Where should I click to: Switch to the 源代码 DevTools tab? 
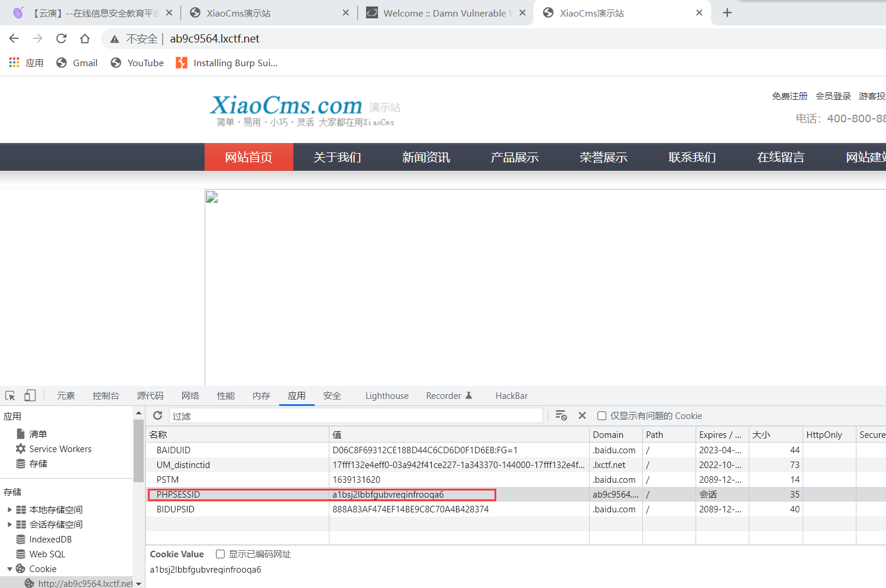pos(150,396)
